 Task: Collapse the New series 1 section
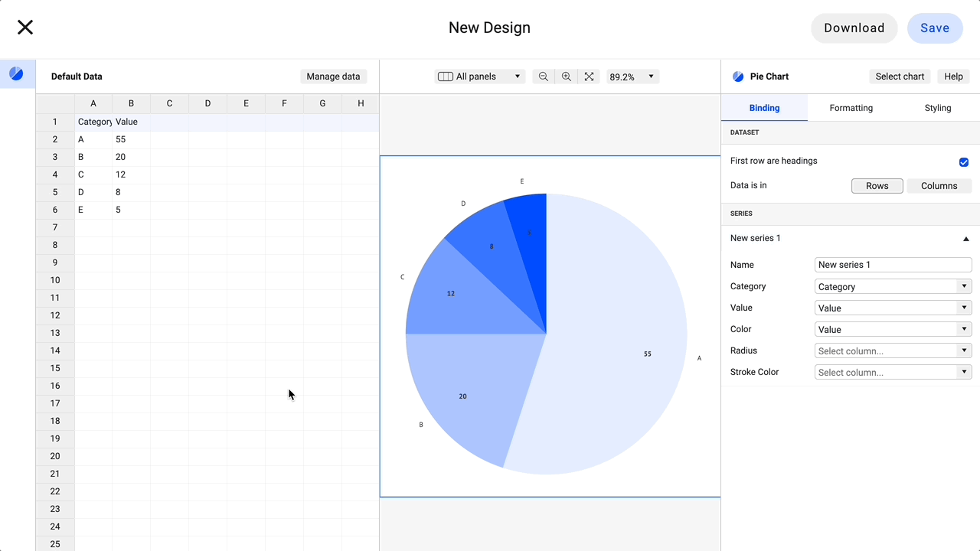965,238
